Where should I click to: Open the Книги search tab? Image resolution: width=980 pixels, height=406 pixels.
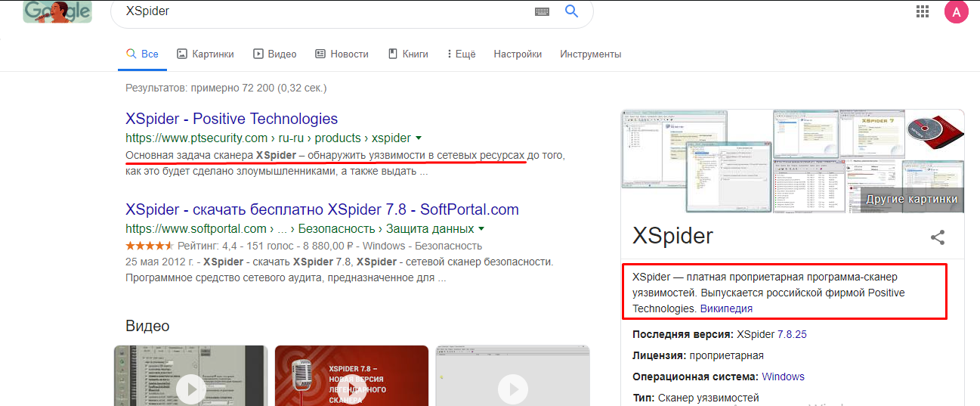click(x=408, y=54)
